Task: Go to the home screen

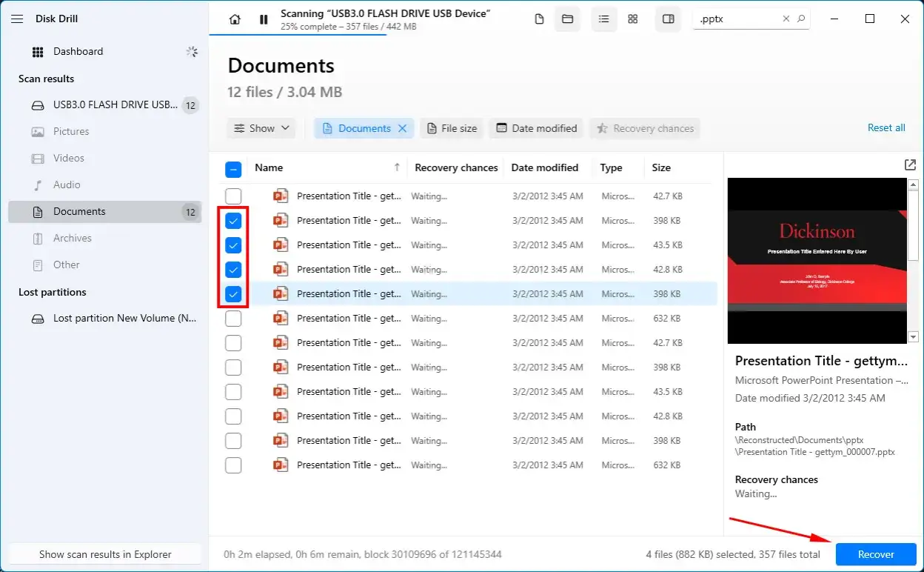Action: click(x=235, y=19)
